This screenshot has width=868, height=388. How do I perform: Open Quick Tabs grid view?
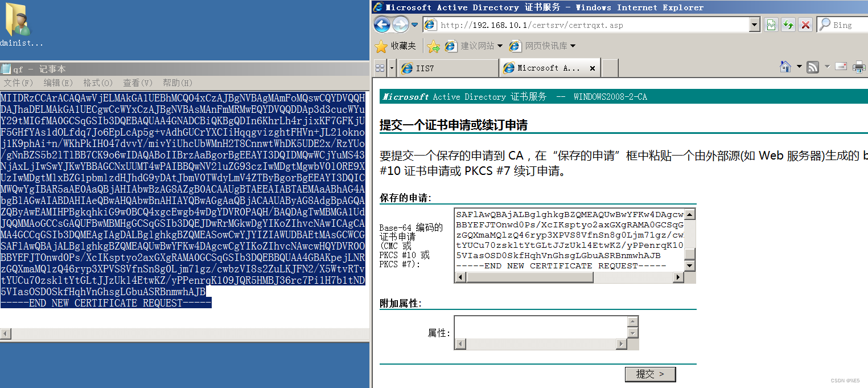[379, 67]
